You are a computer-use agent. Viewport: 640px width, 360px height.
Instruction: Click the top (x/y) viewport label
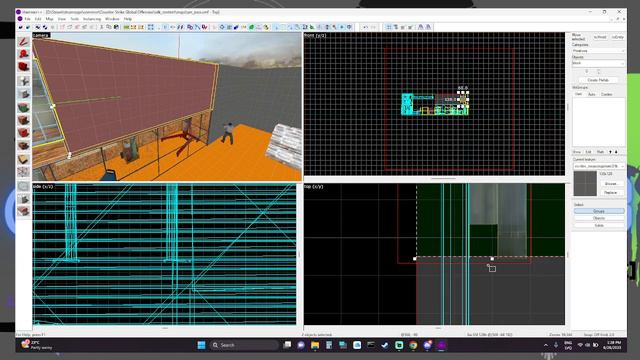[313, 187]
